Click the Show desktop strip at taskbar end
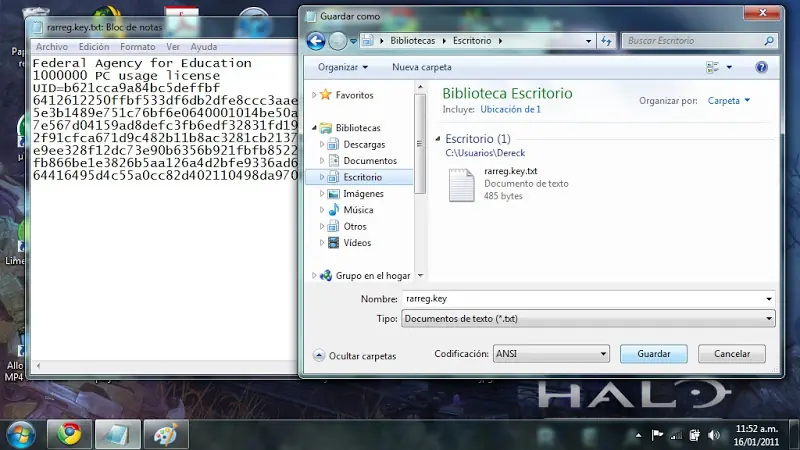800x450 pixels. point(794,435)
